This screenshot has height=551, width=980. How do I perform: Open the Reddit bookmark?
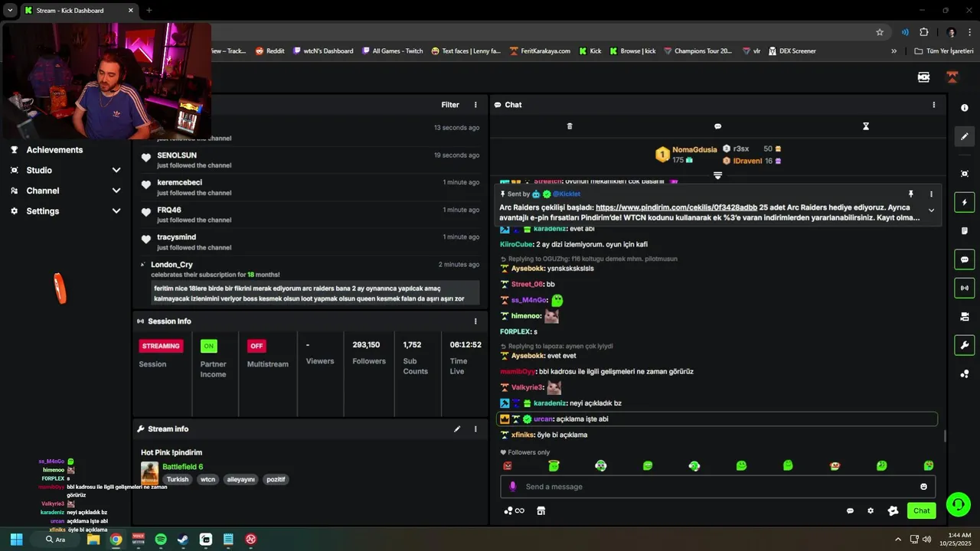pyautogui.click(x=269, y=51)
